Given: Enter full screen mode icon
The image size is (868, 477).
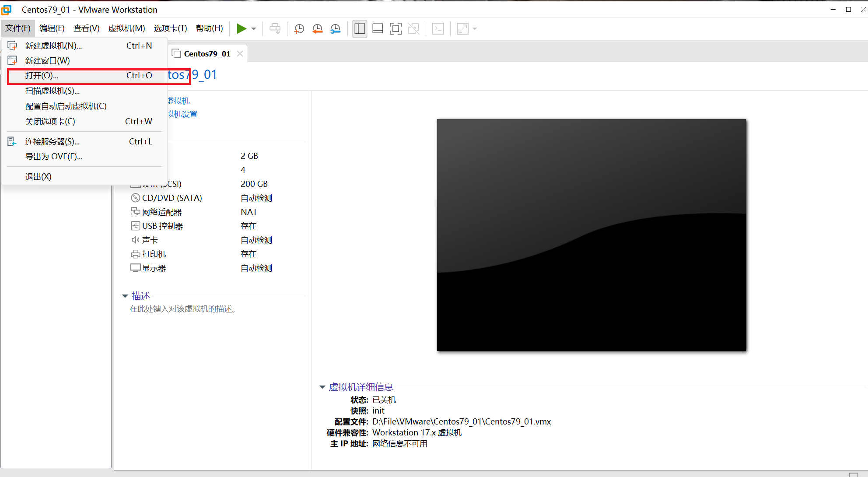Looking at the screenshot, I should [x=395, y=29].
